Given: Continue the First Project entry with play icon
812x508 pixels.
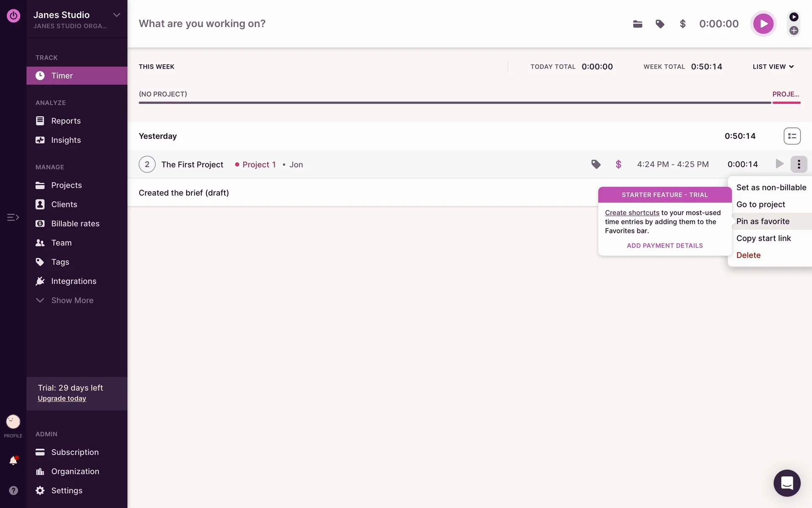Looking at the screenshot, I should click(779, 164).
